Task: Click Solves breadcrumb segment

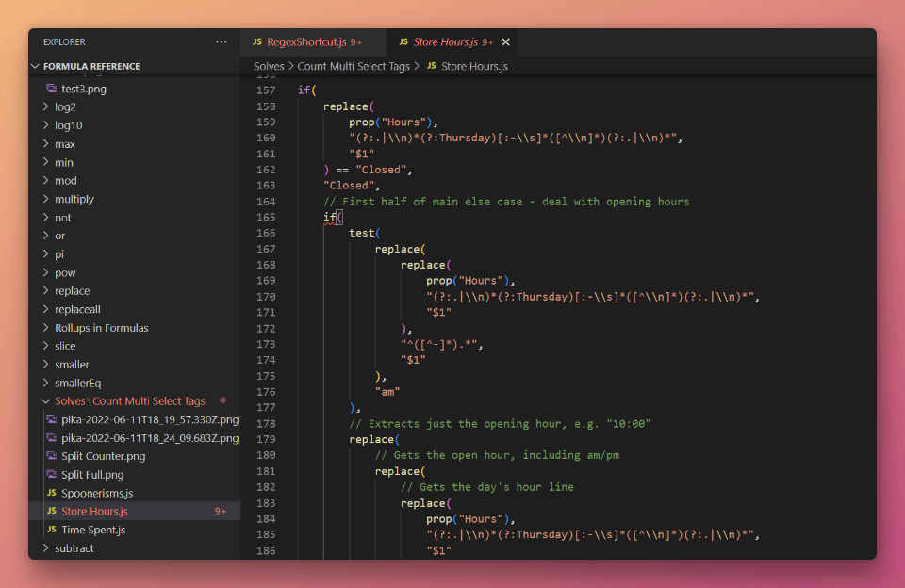Action: [x=269, y=66]
